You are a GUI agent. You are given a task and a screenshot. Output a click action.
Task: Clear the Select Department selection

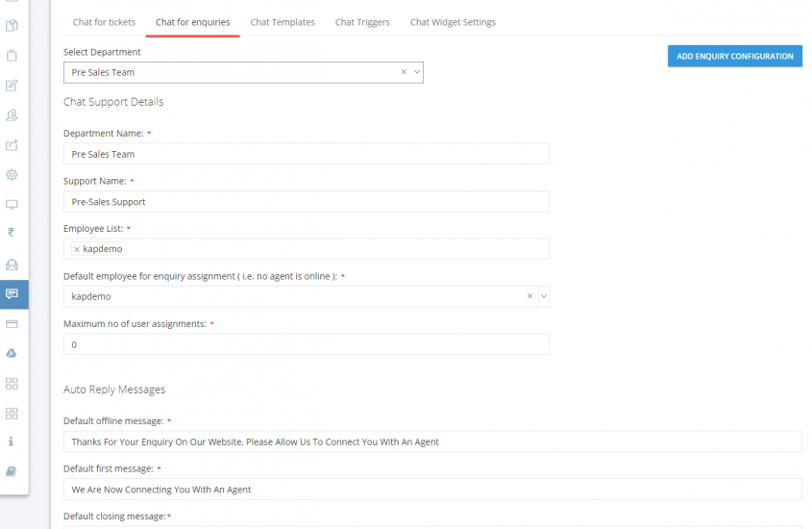point(404,72)
